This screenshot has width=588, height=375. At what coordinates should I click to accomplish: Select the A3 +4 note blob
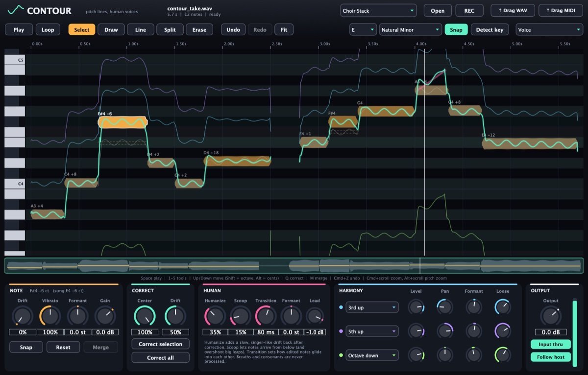[48, 214]
